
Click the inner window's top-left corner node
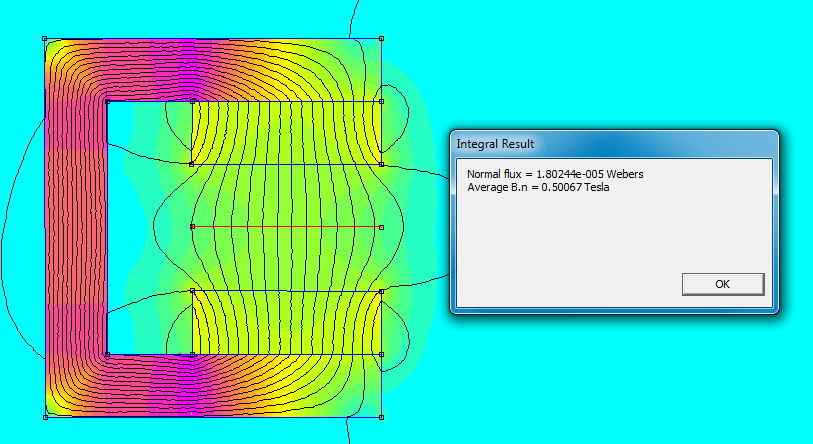(x=107, y=101)
